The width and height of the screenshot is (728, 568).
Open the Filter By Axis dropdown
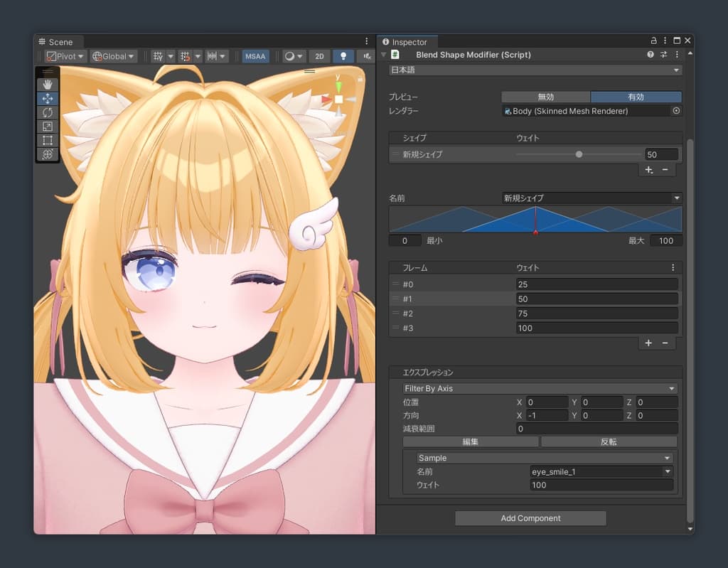coord(540,389)
